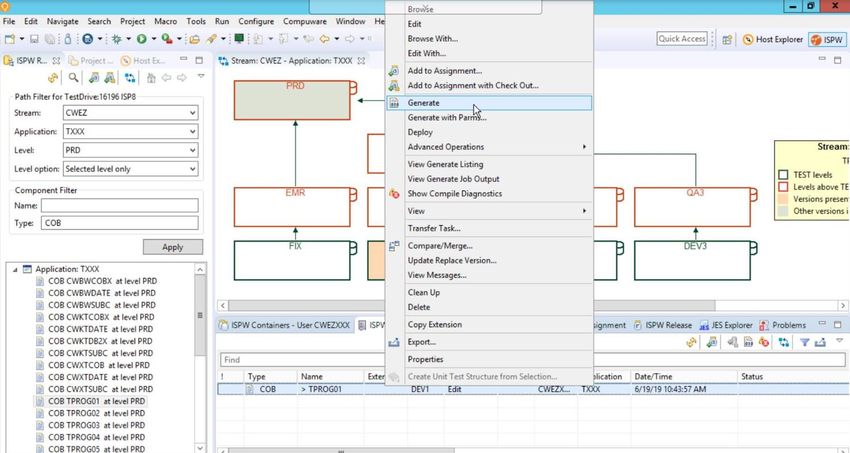Click the external tools run icon with red toolbox
The image size is (850, 453).
[x=167, y=39]
